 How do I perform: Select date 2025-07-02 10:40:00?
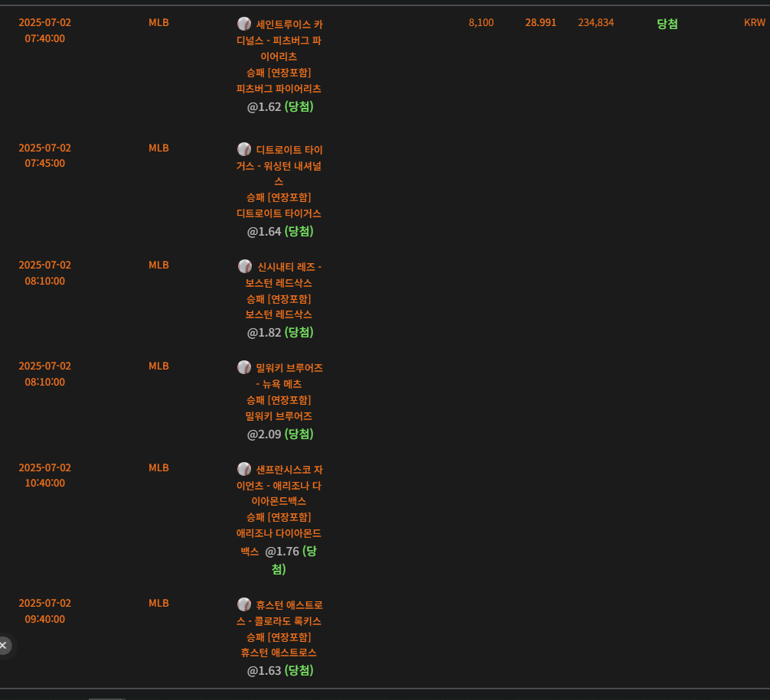pyautogui.click(x=44, y=475)
